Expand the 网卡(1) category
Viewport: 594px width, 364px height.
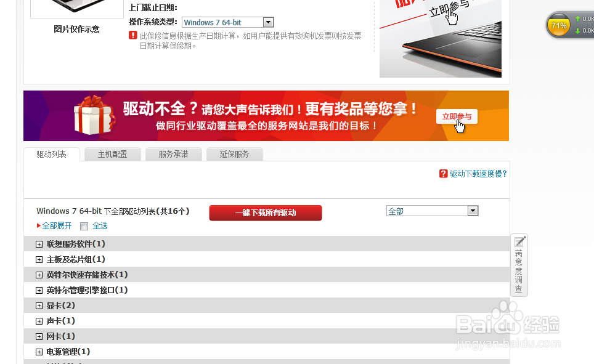(x=39, y=336)
